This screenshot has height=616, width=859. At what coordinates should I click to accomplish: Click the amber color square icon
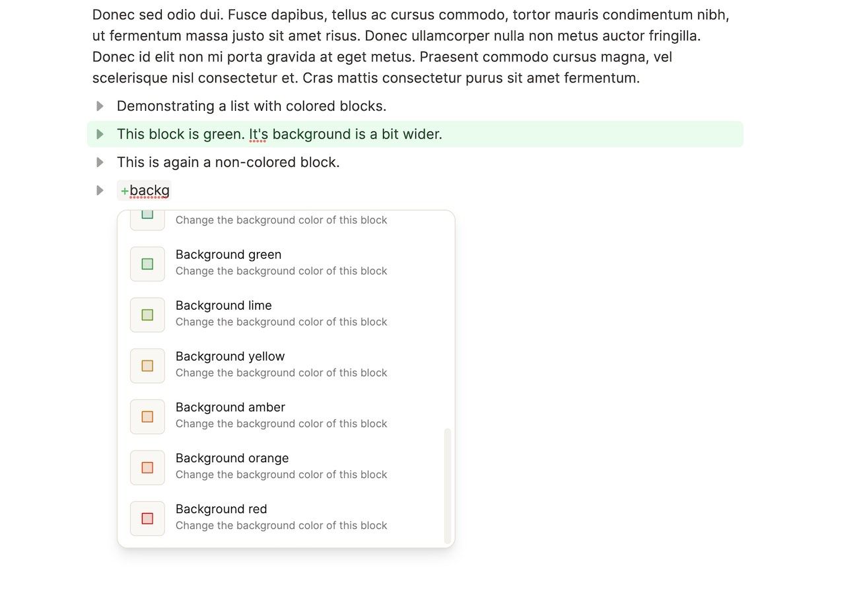click(147, 417)
